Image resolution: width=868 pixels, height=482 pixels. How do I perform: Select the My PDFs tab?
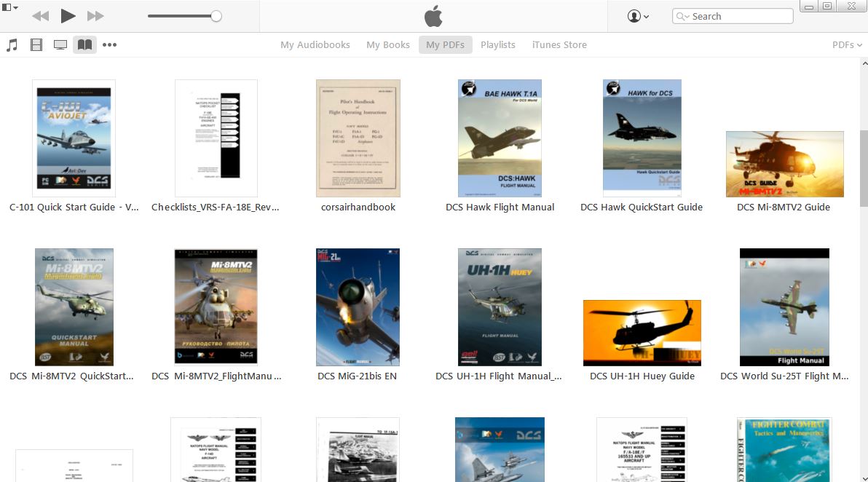445,45
